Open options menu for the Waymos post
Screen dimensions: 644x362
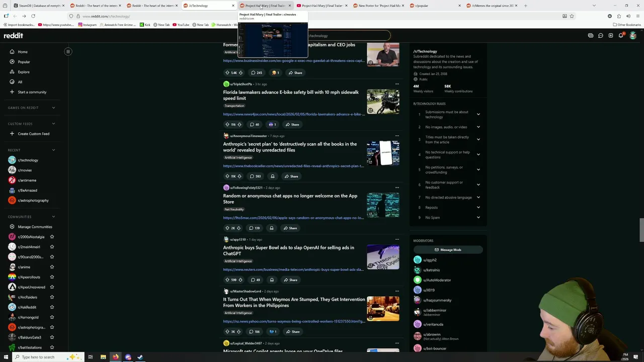tap(397, 291)
